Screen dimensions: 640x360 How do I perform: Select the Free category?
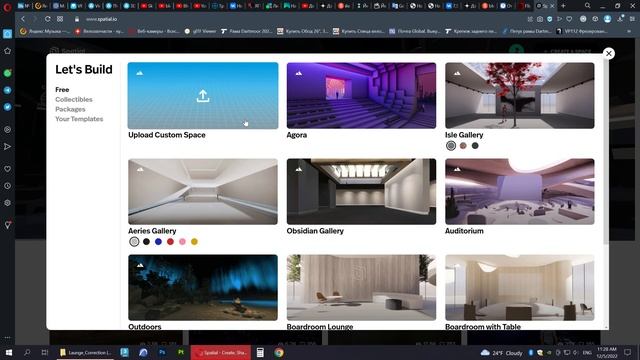click(62, 89)
